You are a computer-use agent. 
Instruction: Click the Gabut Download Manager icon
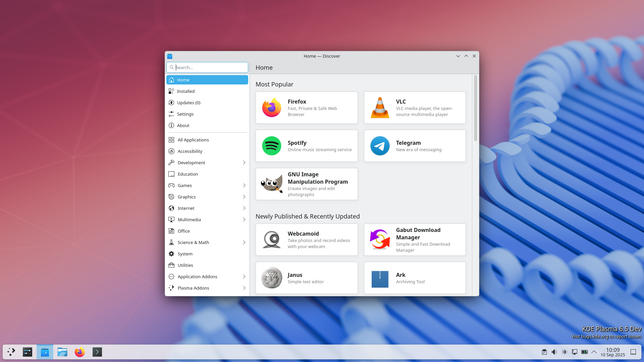point(380,240)
